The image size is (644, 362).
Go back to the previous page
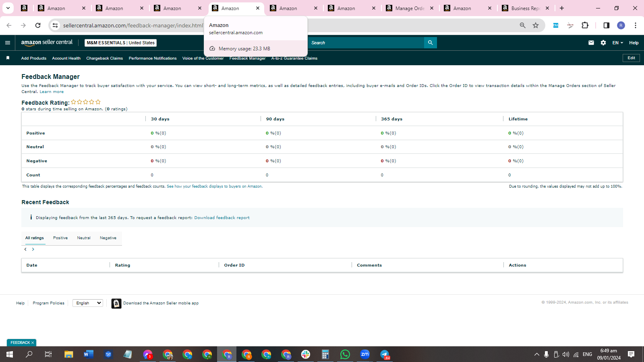[9, 25]
